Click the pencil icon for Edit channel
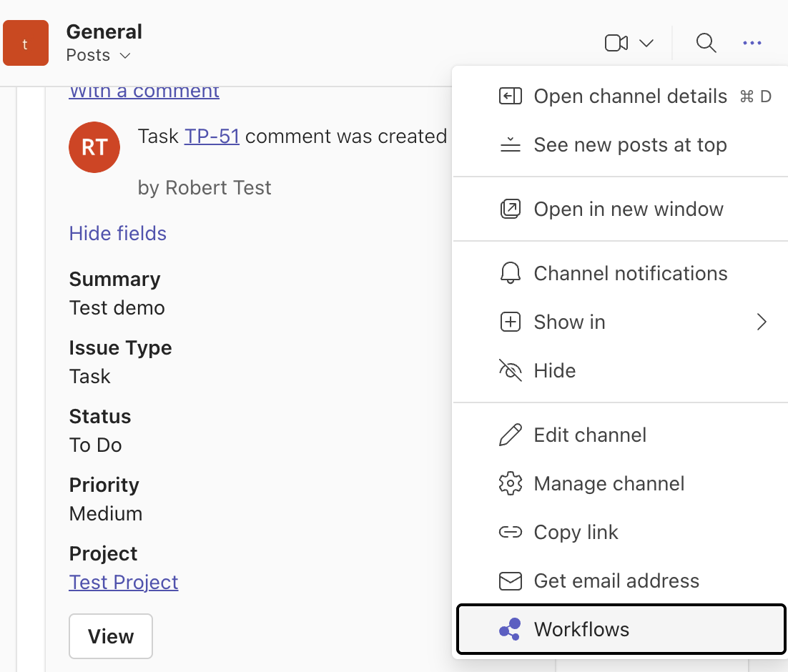The height and width of the screenshot is (672, 788). point(510,435)
